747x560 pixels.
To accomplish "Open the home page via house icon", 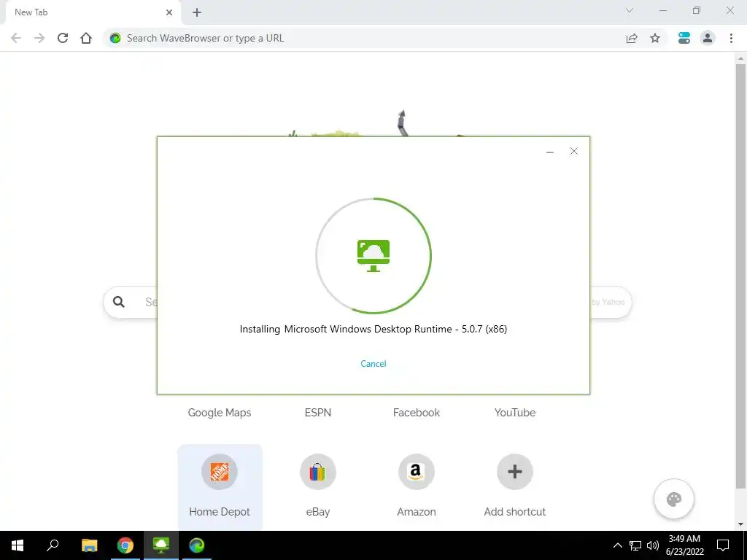I will tap(86, 38).
